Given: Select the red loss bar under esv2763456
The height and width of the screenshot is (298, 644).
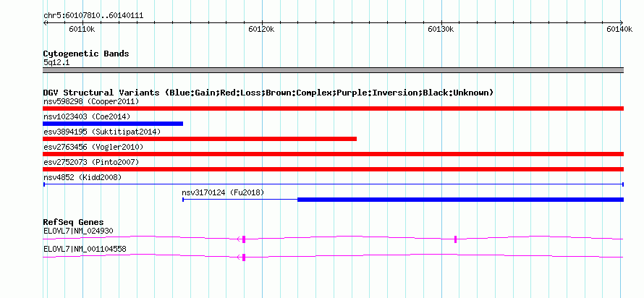Looking at the screenshot, I should 333,154.
